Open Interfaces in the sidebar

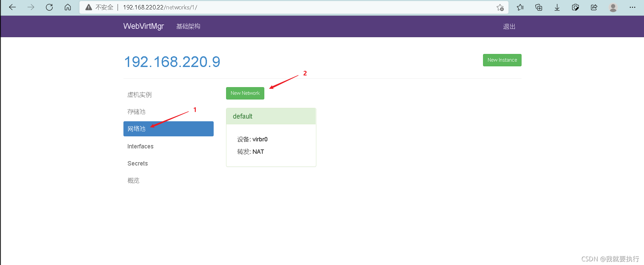pyautogui.click(x=168, y=146)
